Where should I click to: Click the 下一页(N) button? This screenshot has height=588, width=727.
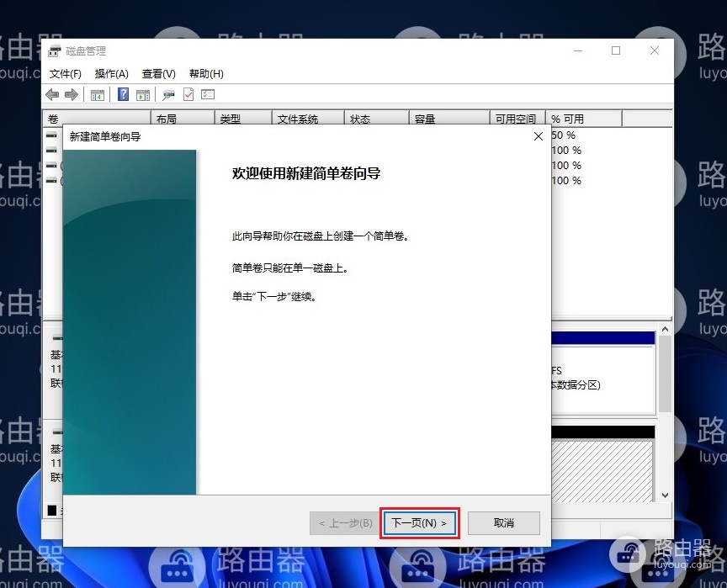point(420,523)
